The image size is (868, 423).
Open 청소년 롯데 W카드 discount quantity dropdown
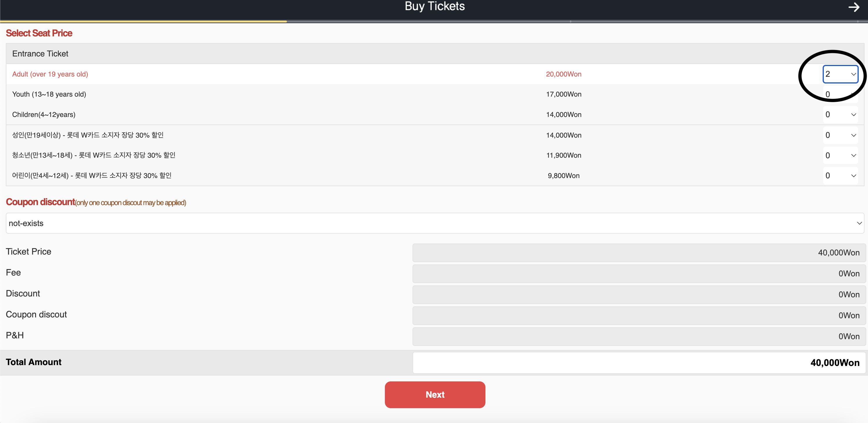840,156
